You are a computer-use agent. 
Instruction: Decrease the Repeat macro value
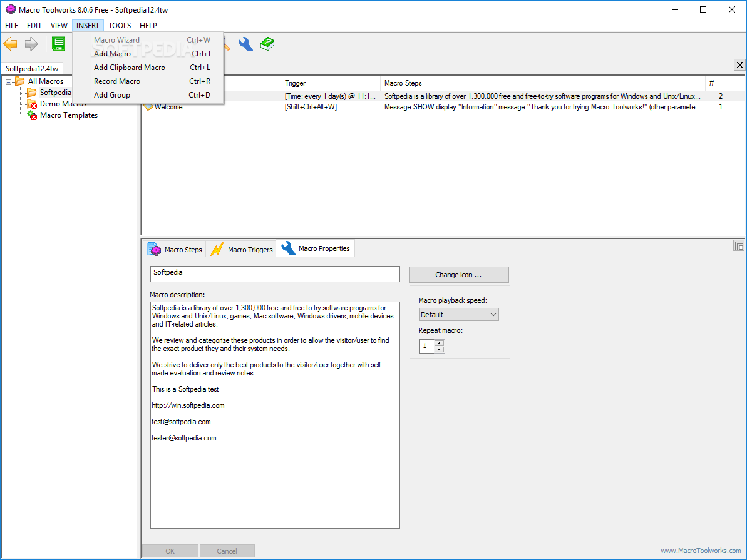point(439,350)
